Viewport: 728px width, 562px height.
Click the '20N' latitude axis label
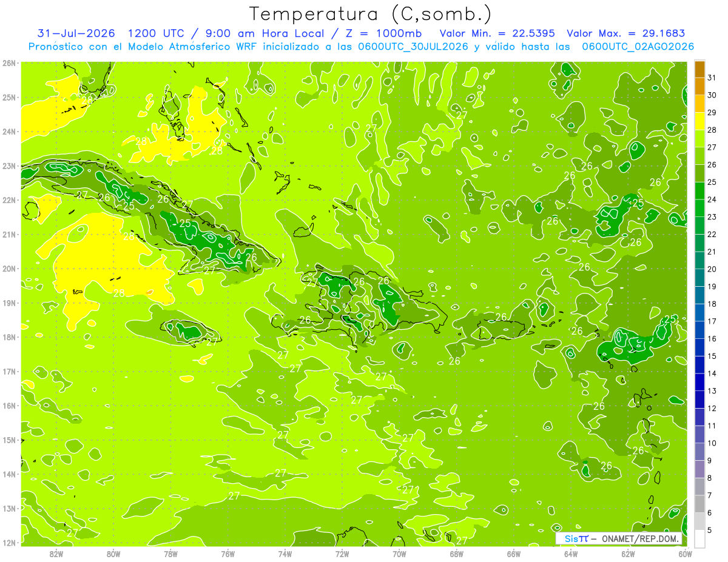[x=10, y=269]
